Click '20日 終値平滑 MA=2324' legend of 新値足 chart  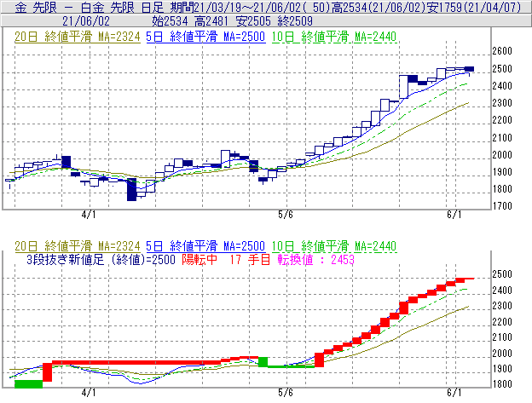tap(78, 246)
